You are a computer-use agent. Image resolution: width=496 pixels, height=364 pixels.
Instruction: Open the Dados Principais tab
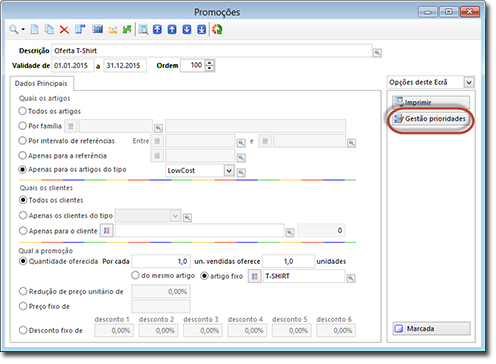[x=41, y=83]
